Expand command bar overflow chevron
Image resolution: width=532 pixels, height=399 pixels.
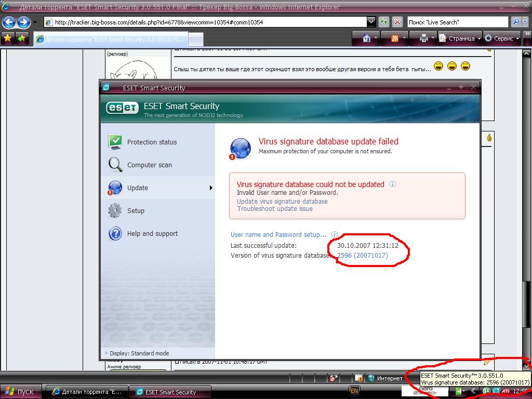pos(527,34)
